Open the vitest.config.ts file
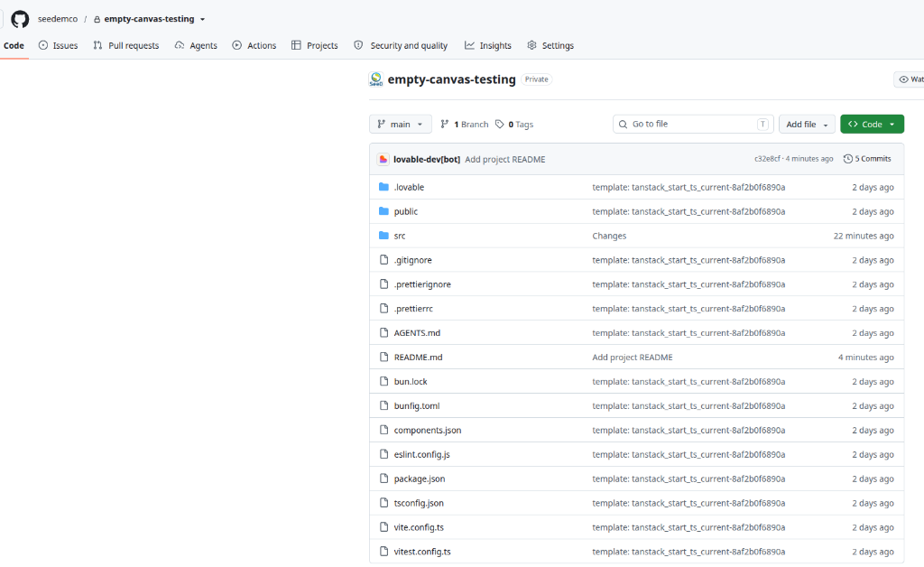 (422, 552)
